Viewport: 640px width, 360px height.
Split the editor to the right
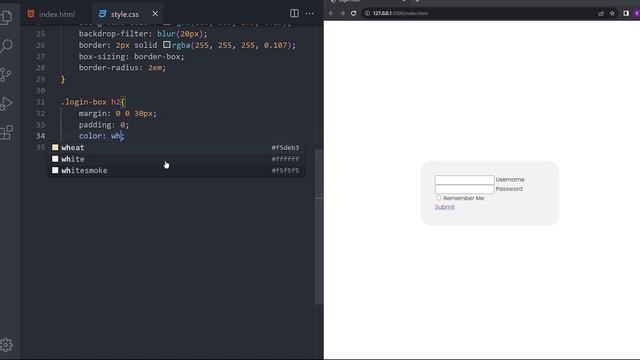pyautogui.click(x=294, y=13)
